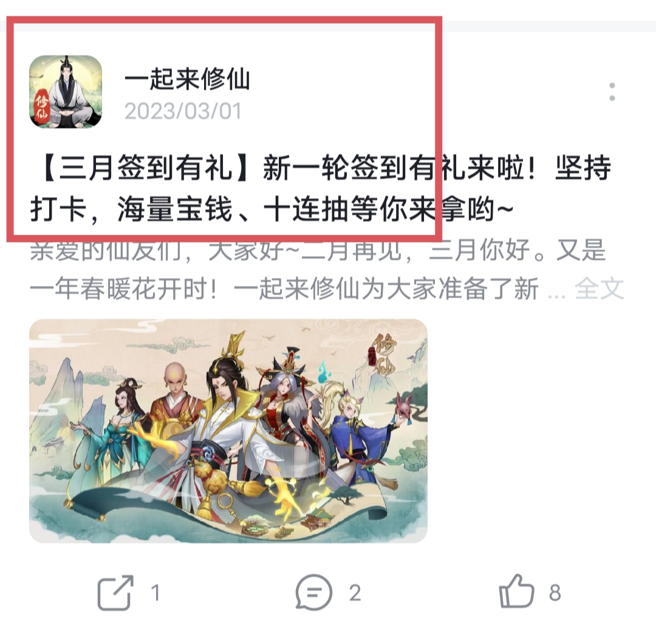Click the share count number 1
Viewport: 656px width, 644px height.
(155, 593)
